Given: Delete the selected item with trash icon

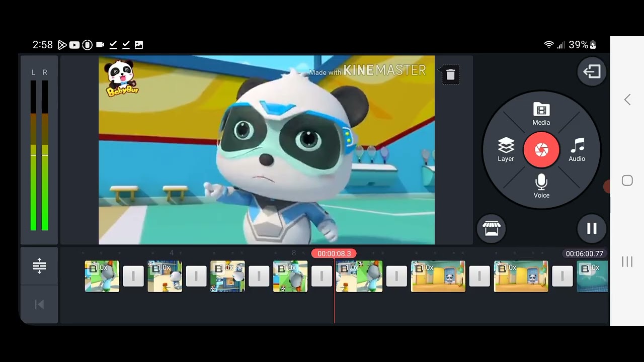Looking at the screenshot, I should (450, 74).
